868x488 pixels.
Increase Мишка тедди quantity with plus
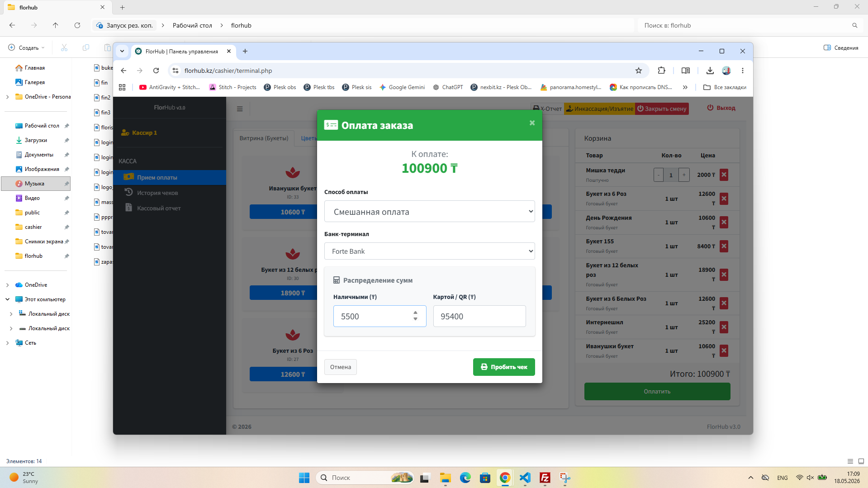pos(684,175)
